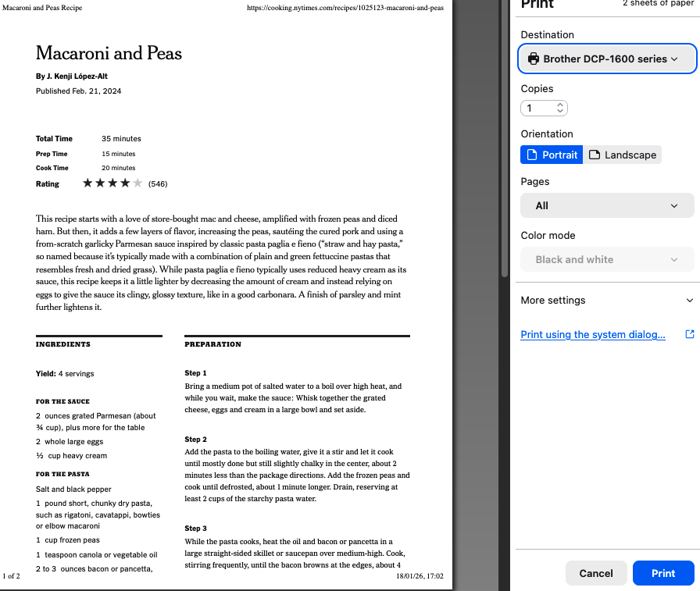Image resolution: width=700 pixels, height=591 pixels.
Task: Select Portrait orientation
Action: coord(552,155)
